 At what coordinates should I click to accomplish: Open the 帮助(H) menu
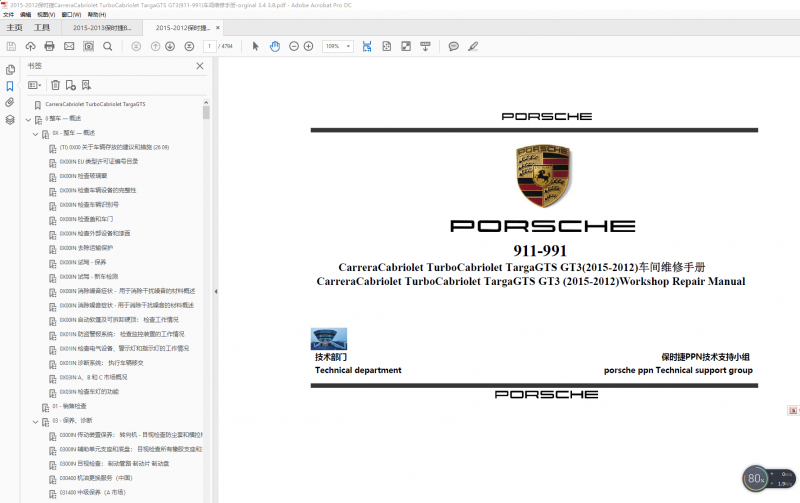pos(96,15)
